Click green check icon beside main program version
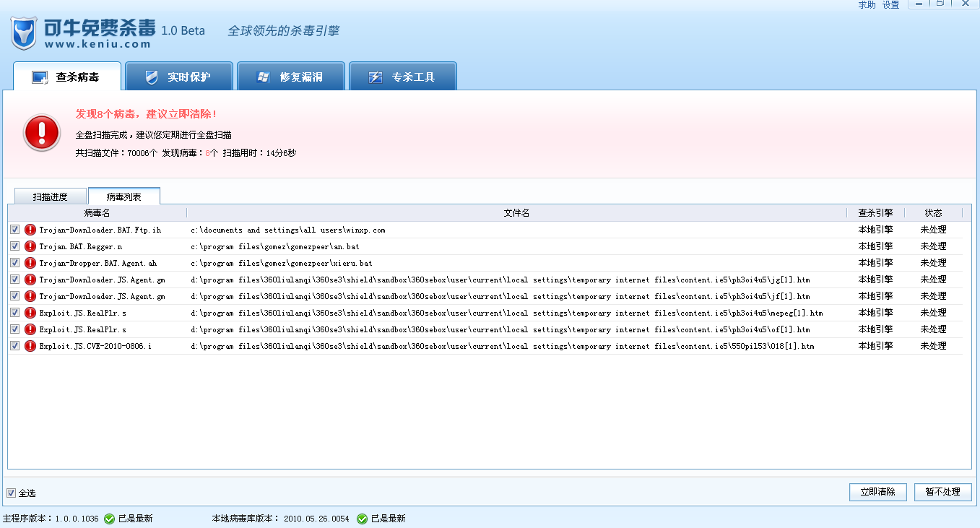The width and height of the screenshot is (980, 528). pyautogui.click(x=109, y=519)
